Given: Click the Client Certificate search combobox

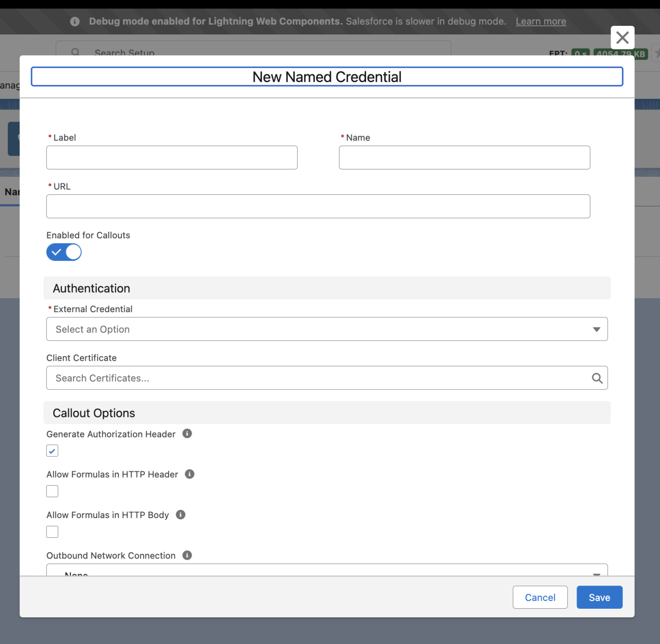Looking at the screenshot, I should [x=327, y=378].
